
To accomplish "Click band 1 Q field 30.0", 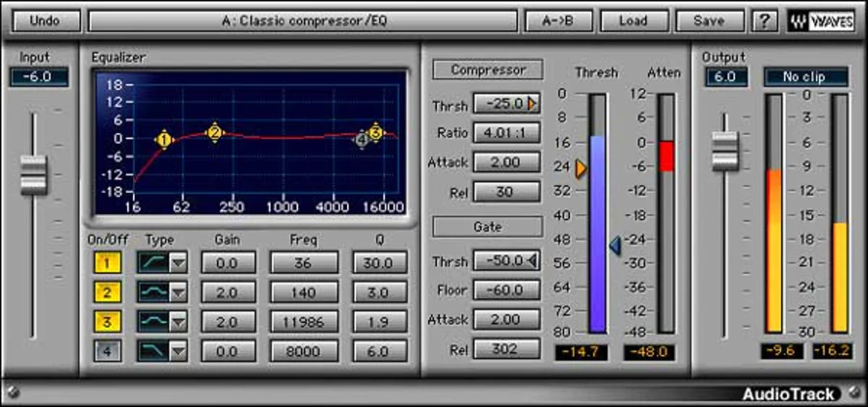I will [x=379, y=262].
